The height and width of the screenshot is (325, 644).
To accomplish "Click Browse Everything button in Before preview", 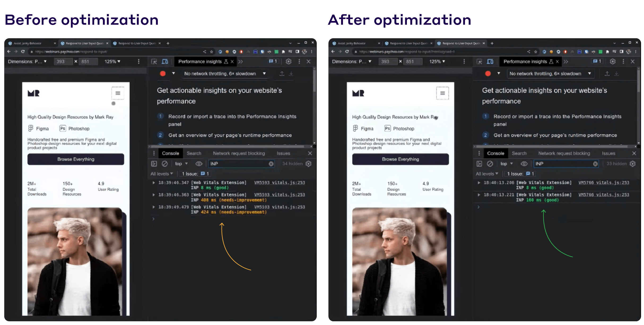I will (x=76, y=159).
